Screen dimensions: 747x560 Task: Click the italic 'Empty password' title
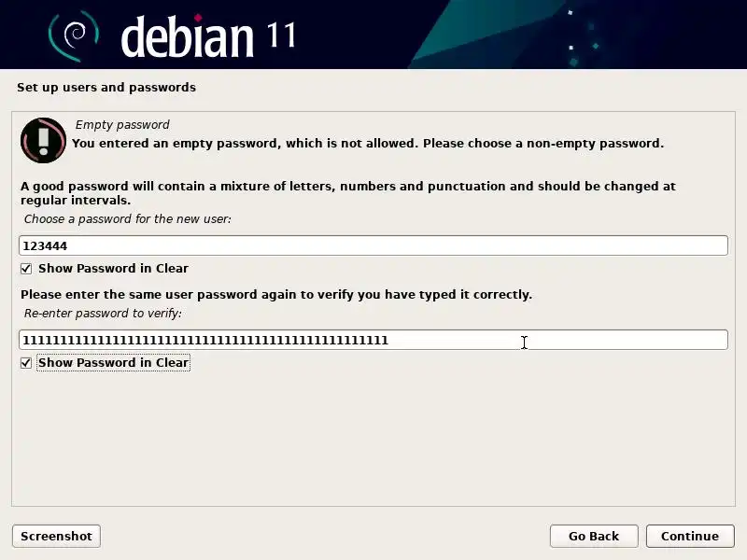click(122, 125)
